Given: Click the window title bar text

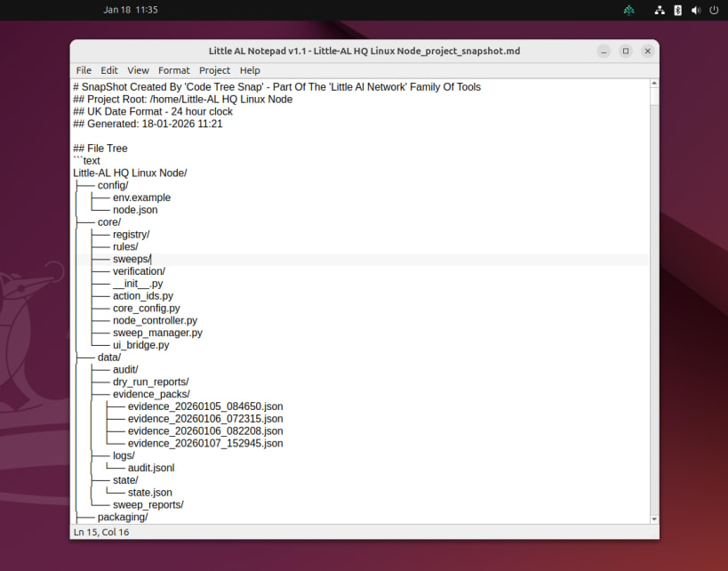Looking at the screenshot, I should (x=364, y=51).
